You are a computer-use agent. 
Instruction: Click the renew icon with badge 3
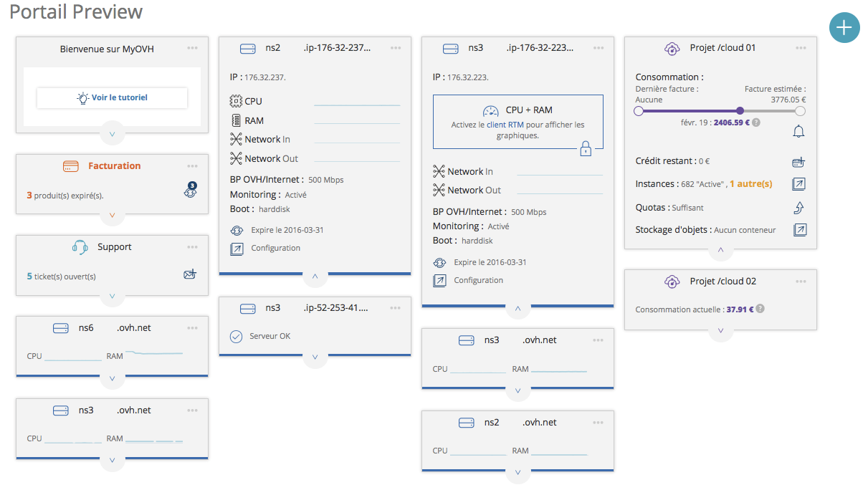[x=190, y=190]
